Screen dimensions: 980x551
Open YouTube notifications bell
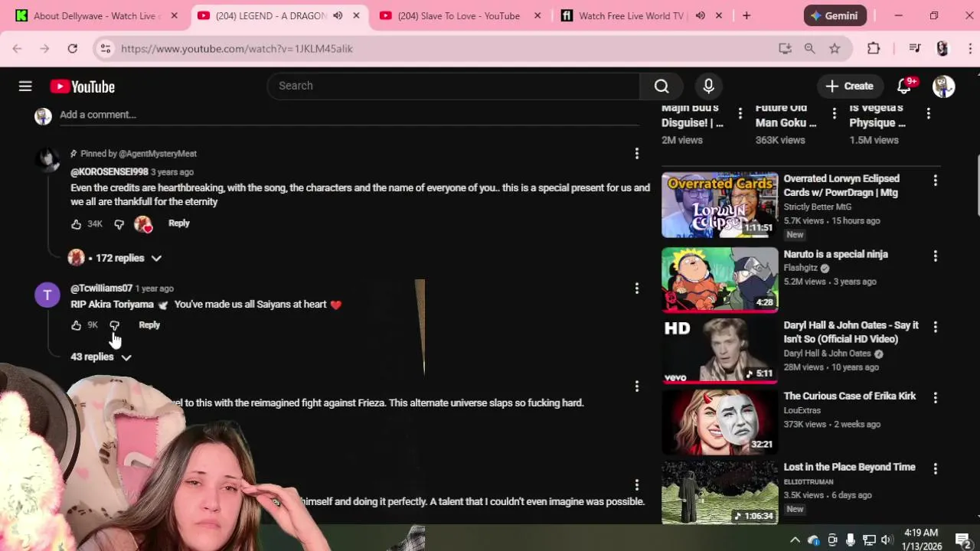click(x=904, y=86)
